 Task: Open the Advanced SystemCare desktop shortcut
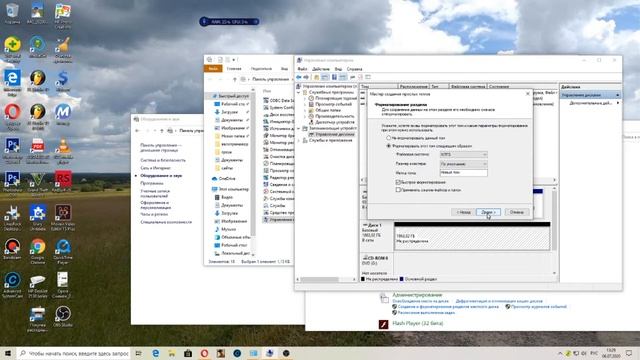(x=12, y=284)
